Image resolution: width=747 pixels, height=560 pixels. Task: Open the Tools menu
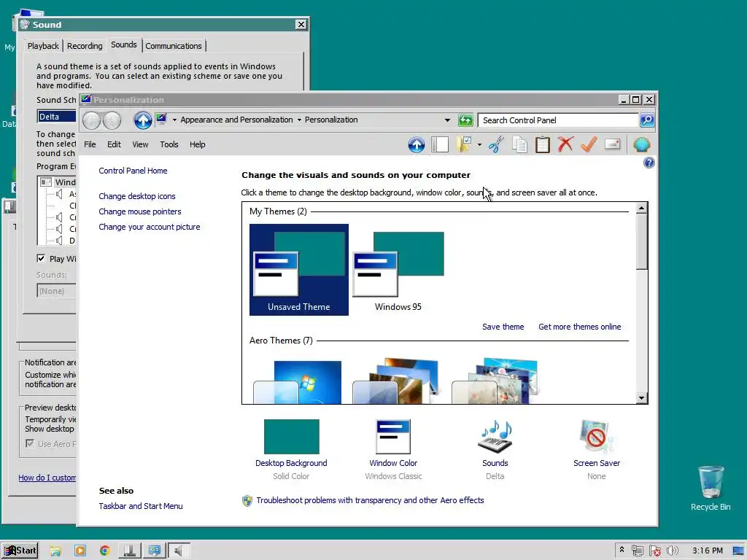[169, 144]
